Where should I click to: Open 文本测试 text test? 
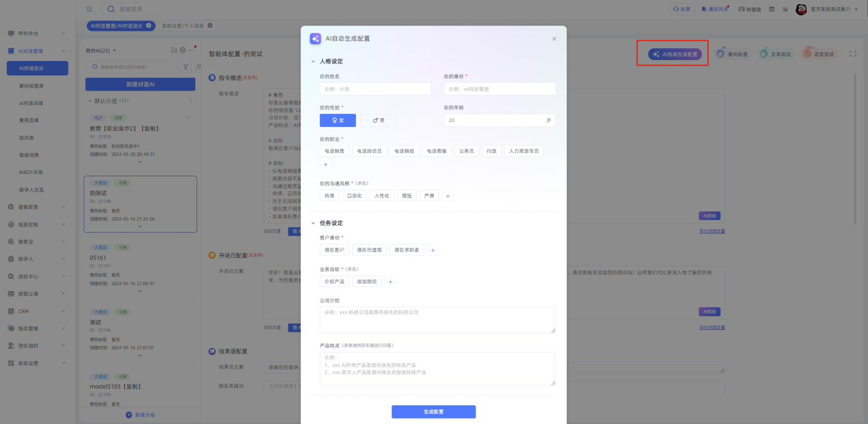pyautogui.click(x=775, y=54)
